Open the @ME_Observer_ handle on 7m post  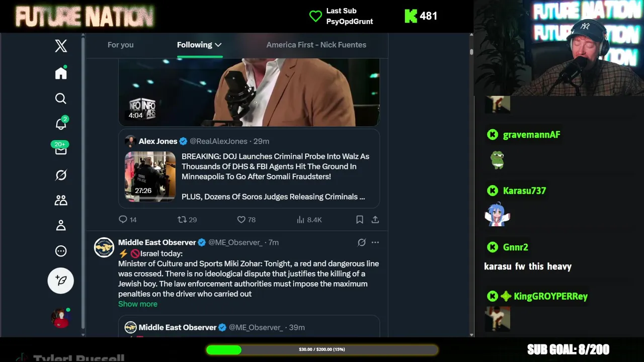tap(235, 242)
